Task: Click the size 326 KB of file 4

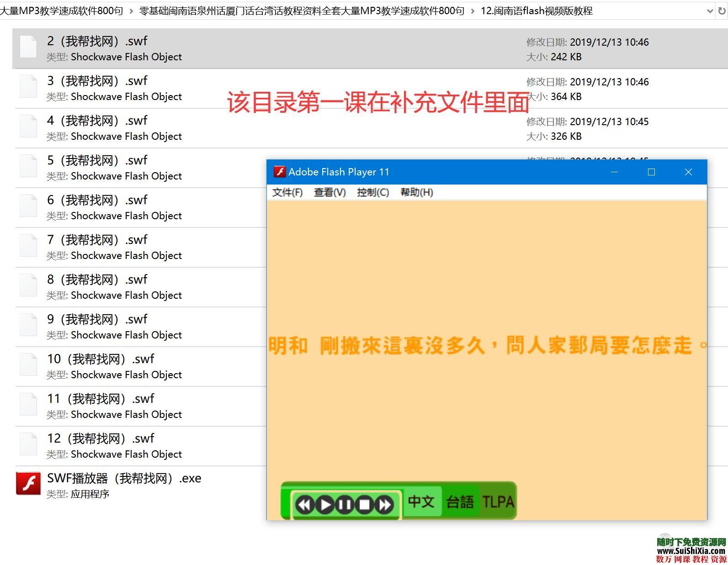Action: tap(566, 136)
